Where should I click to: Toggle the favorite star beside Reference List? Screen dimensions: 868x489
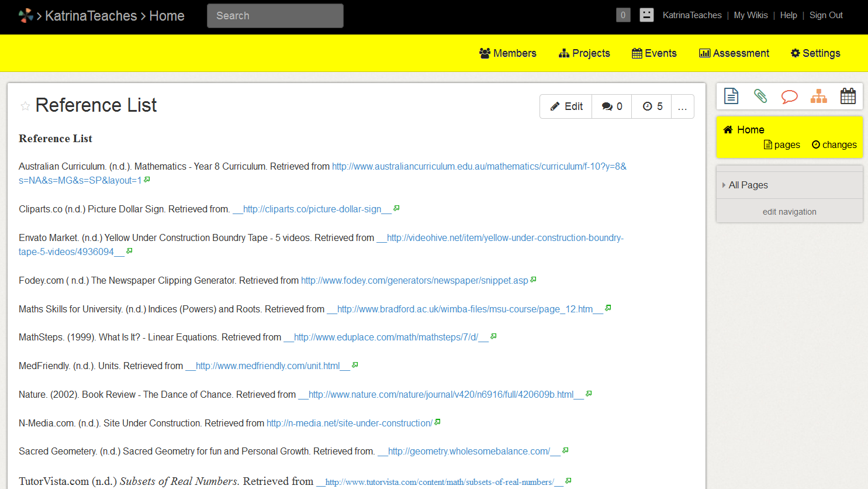pyautogui.click(x=25, y=106)
